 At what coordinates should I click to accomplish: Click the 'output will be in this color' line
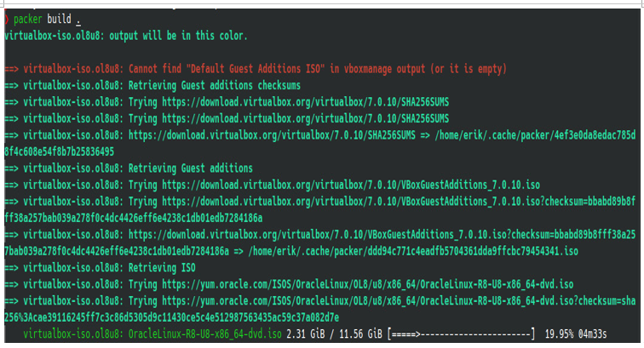(126, 36)
